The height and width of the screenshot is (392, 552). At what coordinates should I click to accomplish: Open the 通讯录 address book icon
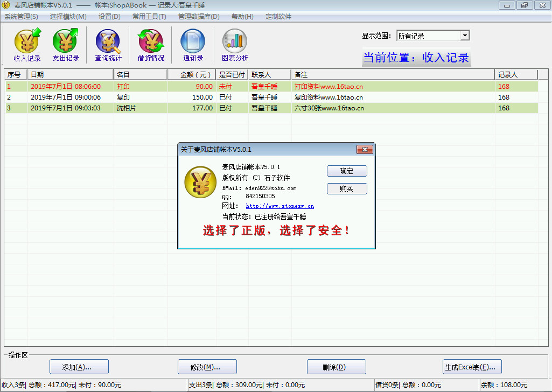[x=193, y=45]
